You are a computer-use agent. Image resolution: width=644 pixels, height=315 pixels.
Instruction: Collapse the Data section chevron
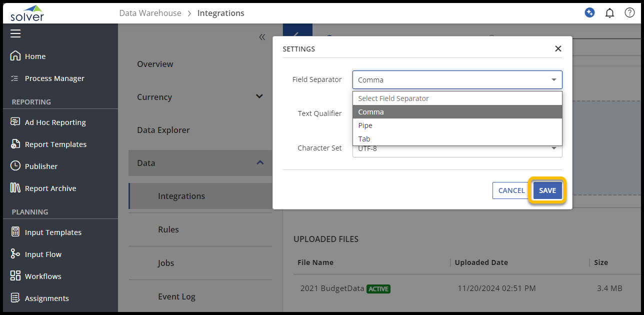[259, 162]
